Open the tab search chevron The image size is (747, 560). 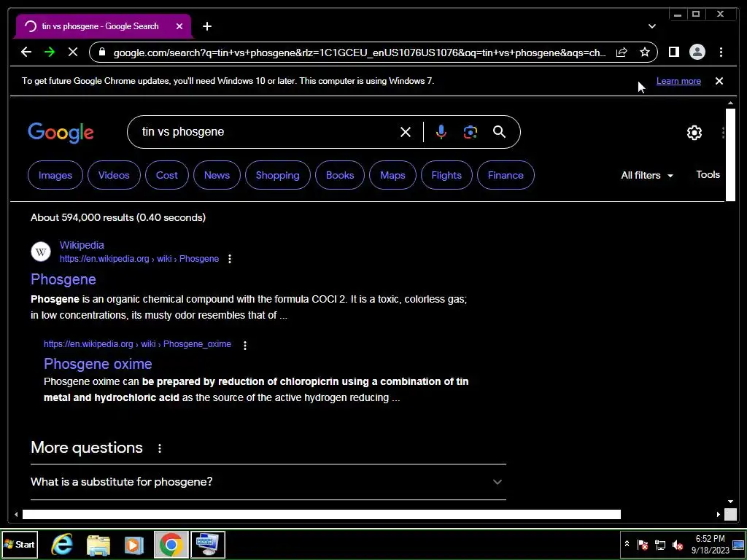[x=651, y=26]
